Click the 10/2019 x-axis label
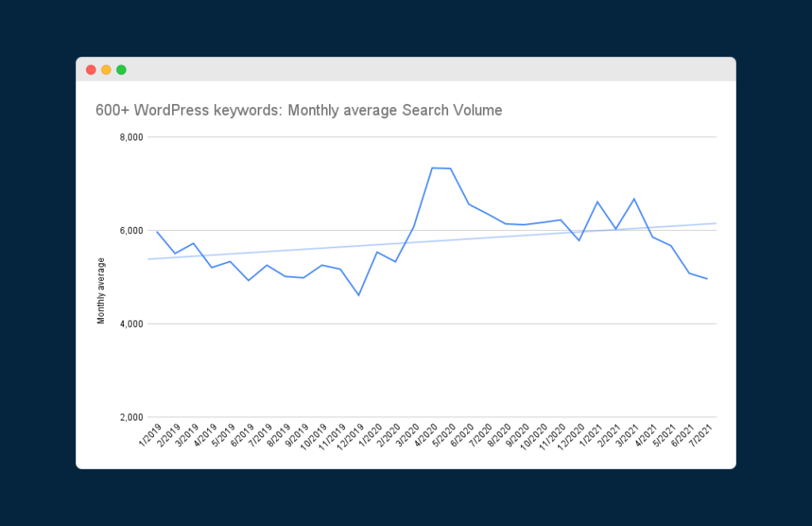This screenshot has width=812, height=526. tap(314, 437)
